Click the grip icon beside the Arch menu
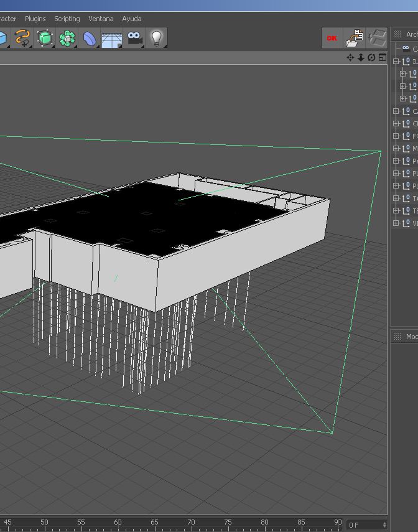 pyautogui.click(x=397, y=34)
